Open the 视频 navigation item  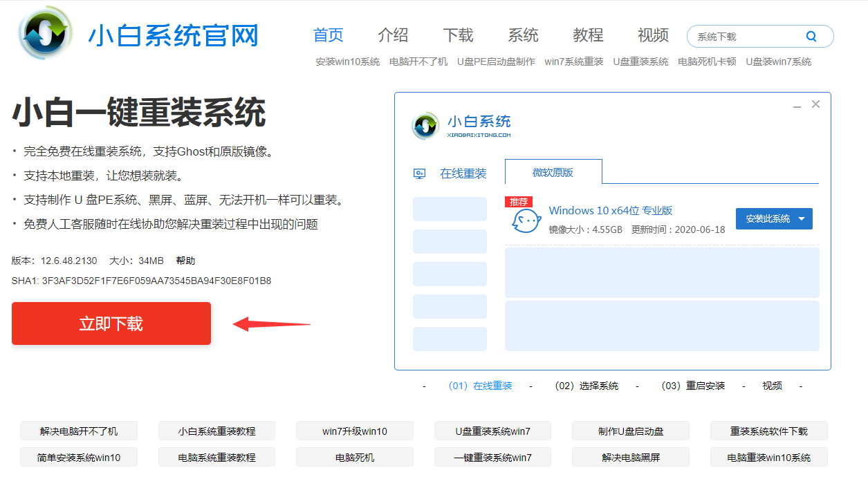[x=652, y=35]
